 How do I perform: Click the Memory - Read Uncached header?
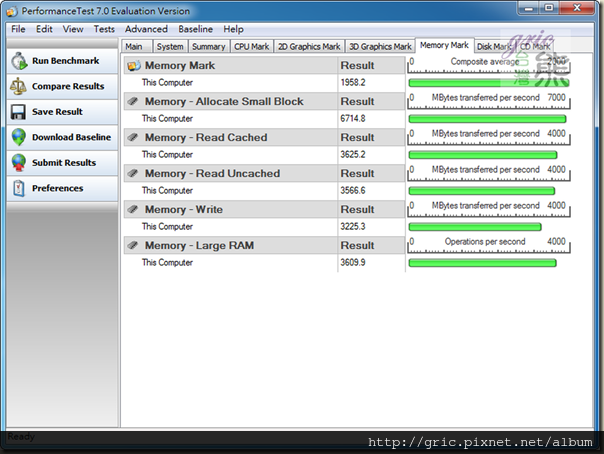point(212,173)
